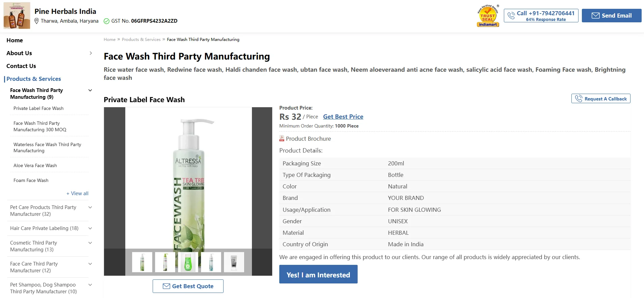Click the Made in India value
Viewport: 644px width, 298px height.
coord(406,244)
